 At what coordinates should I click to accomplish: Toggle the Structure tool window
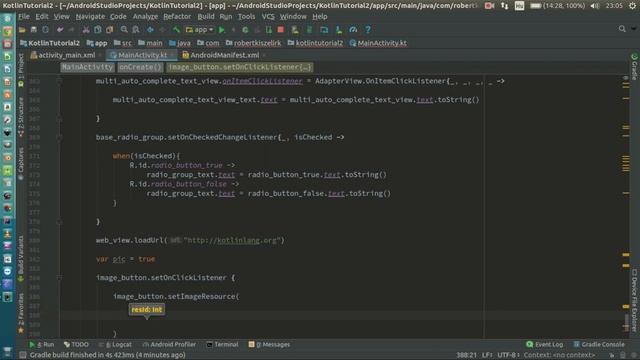pyautogui.click(x=21, y=117)
